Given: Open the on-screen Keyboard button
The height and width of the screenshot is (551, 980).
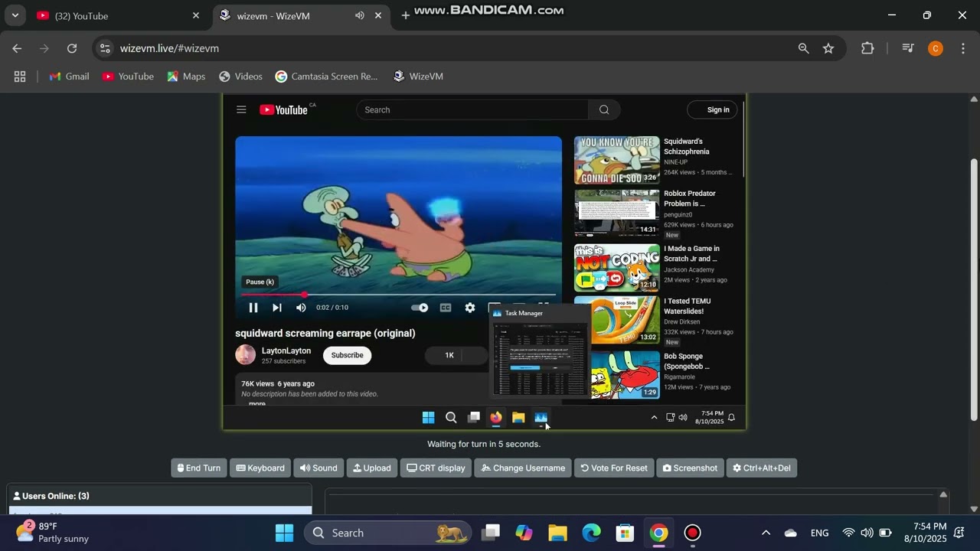Looking at the screenshot, I should [x=260, y=468].
